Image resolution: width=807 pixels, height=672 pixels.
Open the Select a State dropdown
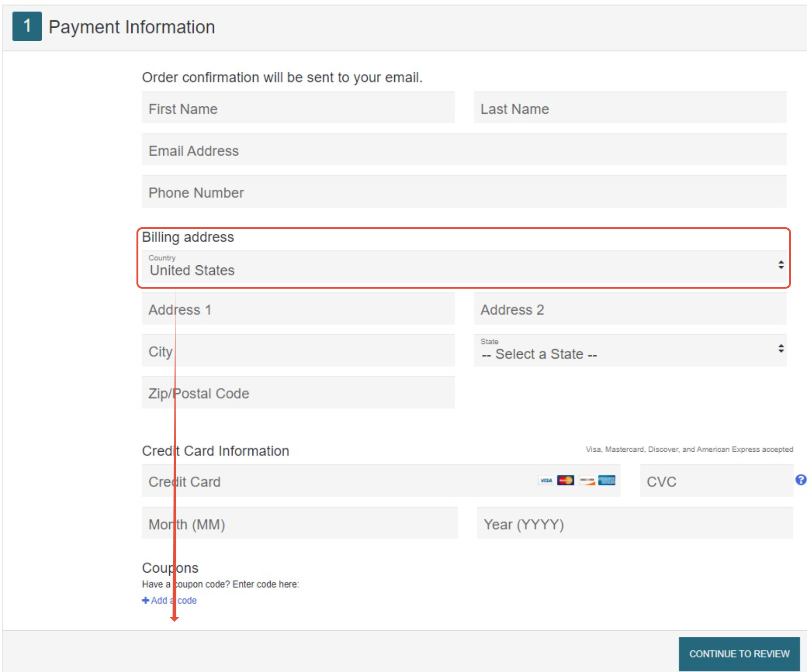(630, 351)
